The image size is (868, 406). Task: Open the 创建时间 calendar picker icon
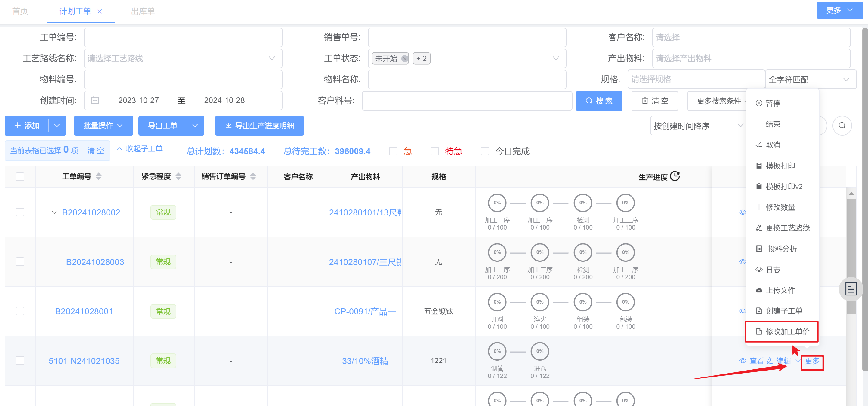click(x=95, y=100)
